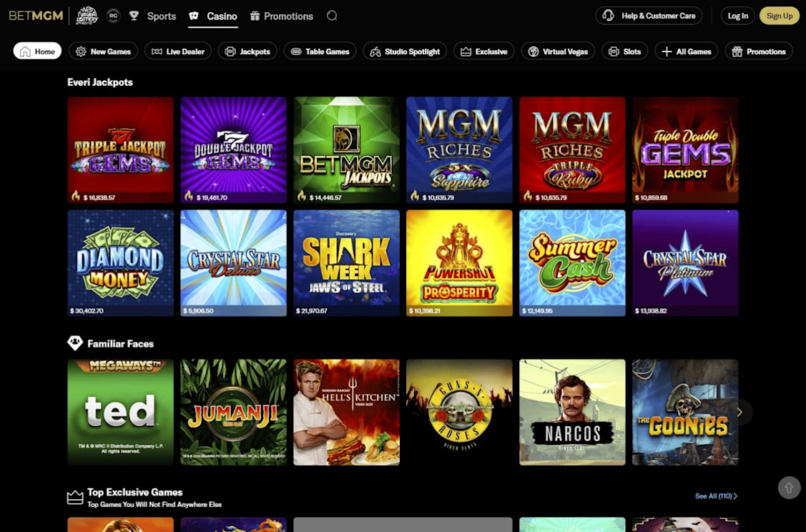Open MGM Riches 5x Sapphire game
Image resolution: width=806 pixels, height=532 pixels.
coord(460,149)
